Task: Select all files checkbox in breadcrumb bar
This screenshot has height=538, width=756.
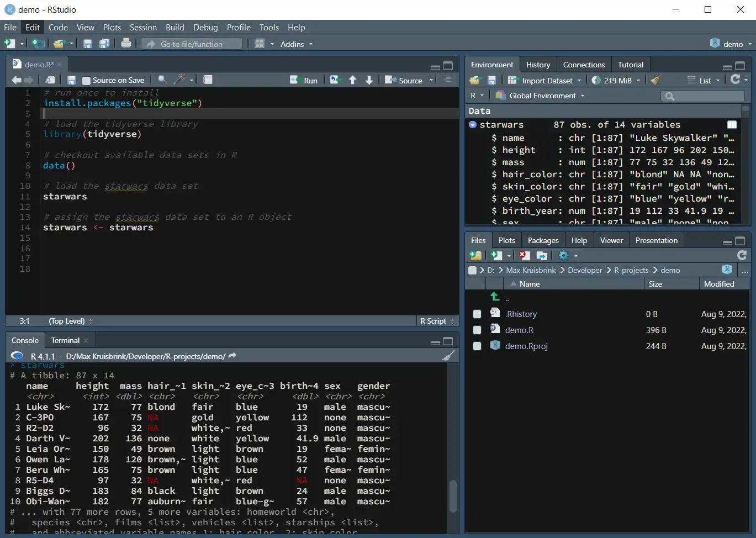Action: tap(472, 270)
